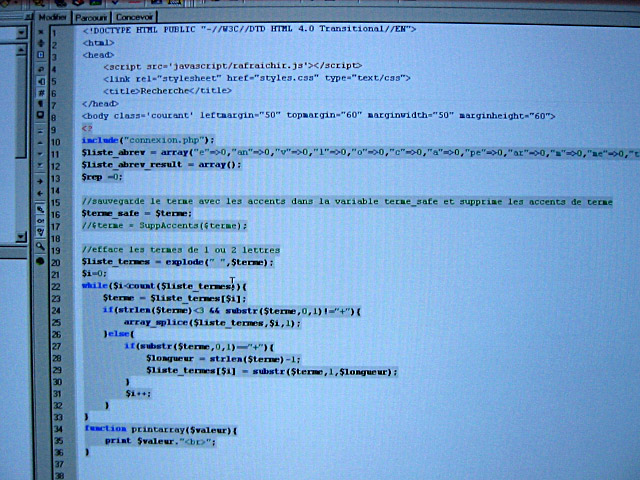Click the $terme = $liste_termes[$i]; line
This screenshot has height=480, width=640.
[x=175, y=298]
